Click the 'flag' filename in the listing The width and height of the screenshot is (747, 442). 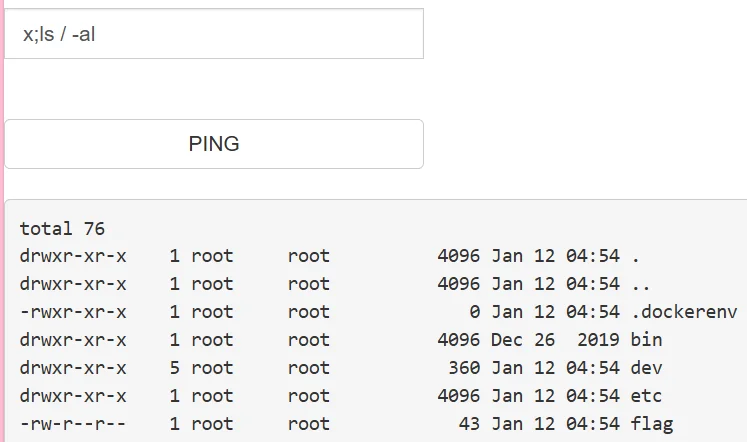click(x=652, y=424)
